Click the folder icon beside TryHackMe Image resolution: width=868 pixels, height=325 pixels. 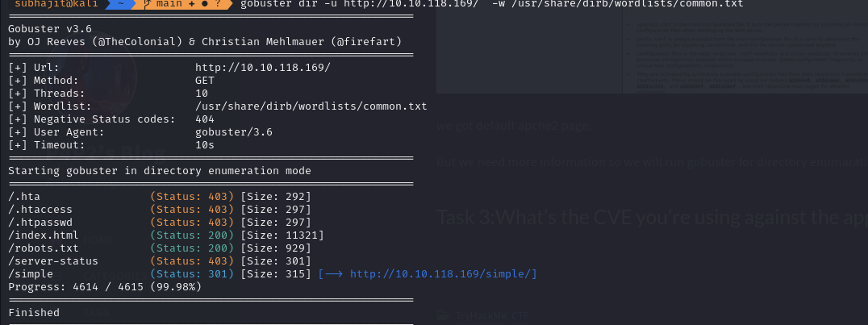coord(442,316)
